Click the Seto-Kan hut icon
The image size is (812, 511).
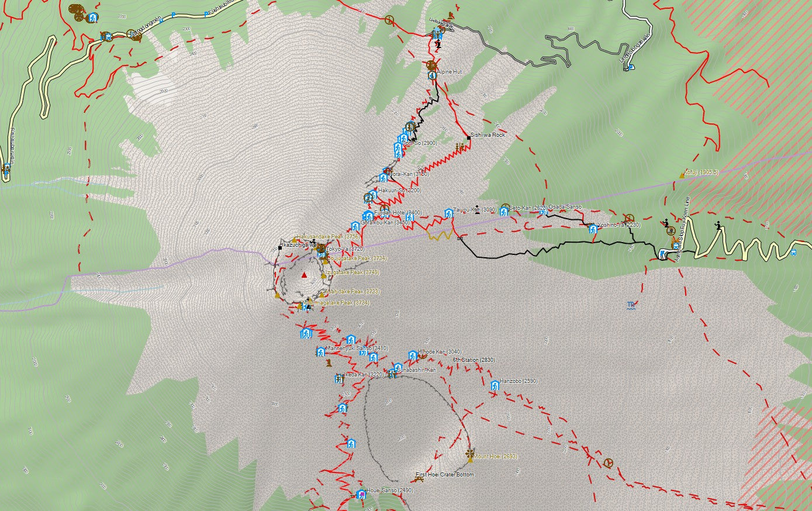coord(503,211)
